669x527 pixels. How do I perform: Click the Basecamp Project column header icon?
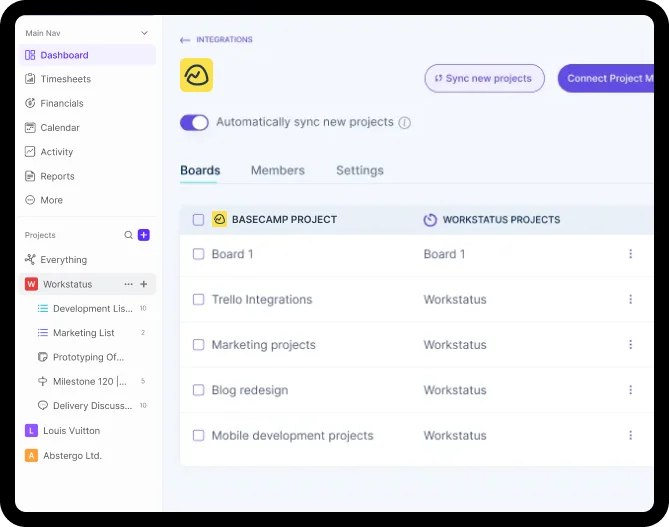click(x=219, y=219)
